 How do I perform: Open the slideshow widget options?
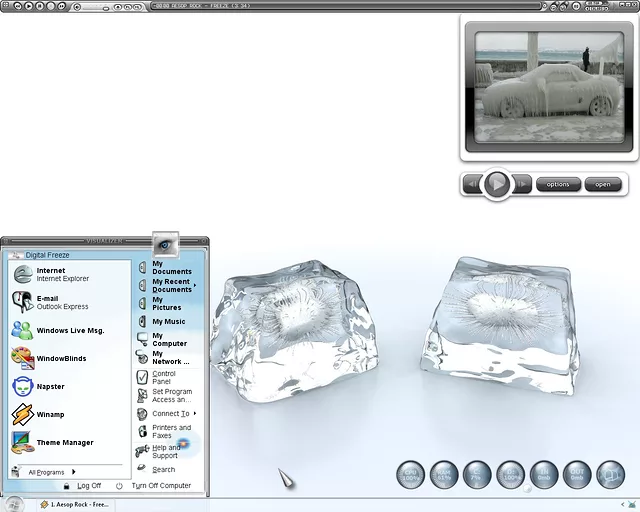558,184
